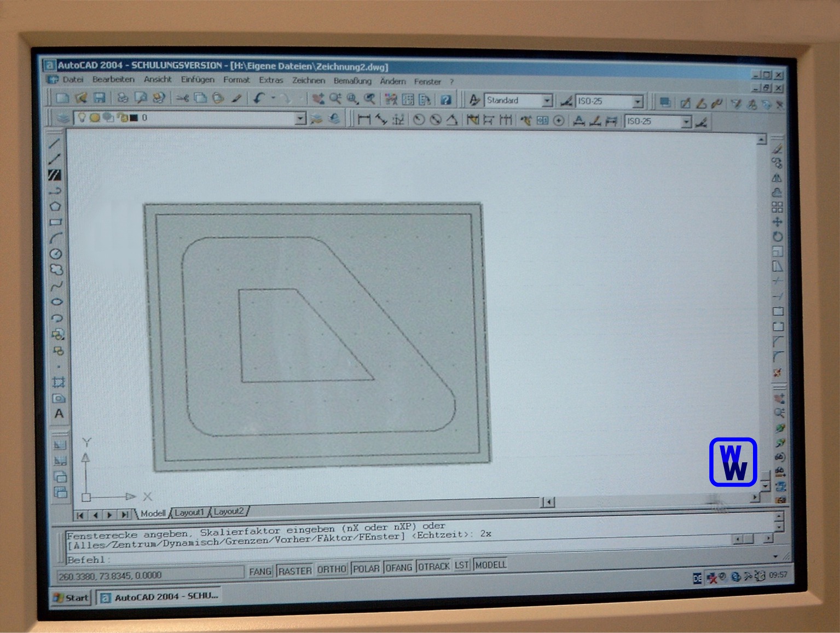Viewport: 840px width, 633px height.
Task: Toggle LST lineweight display
Action: click(x=462, y=565)
